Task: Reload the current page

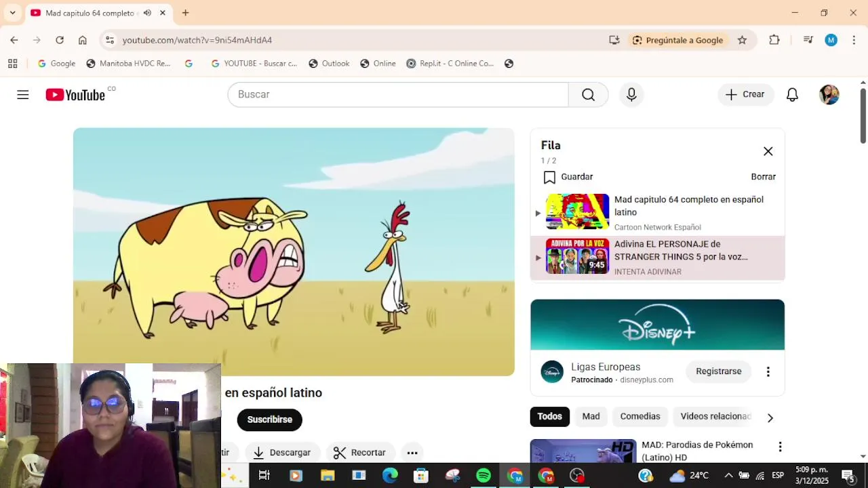Action: (60, 40)
